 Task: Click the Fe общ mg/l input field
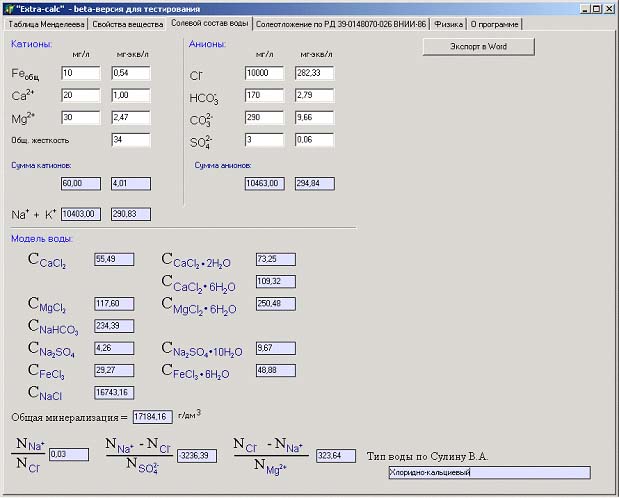point(81,73)
